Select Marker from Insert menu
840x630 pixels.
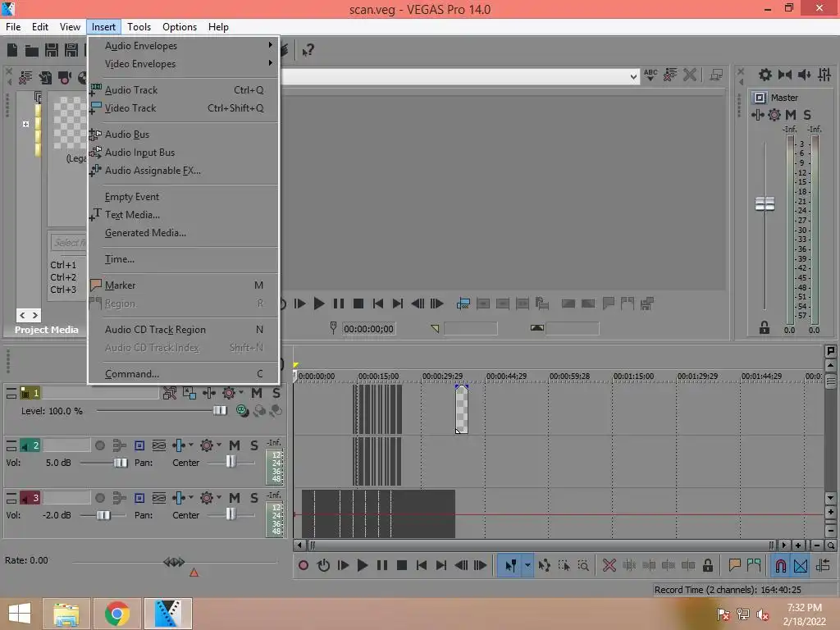tap(183, 285)
